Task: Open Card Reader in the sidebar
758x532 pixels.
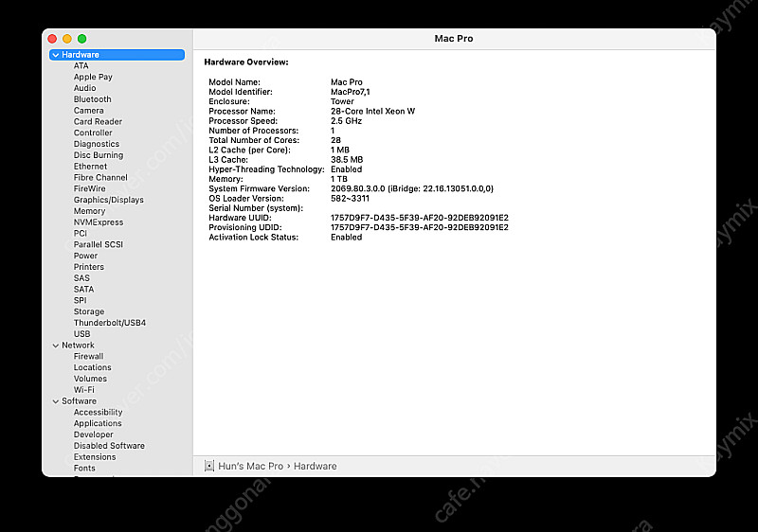Action: 98,122
